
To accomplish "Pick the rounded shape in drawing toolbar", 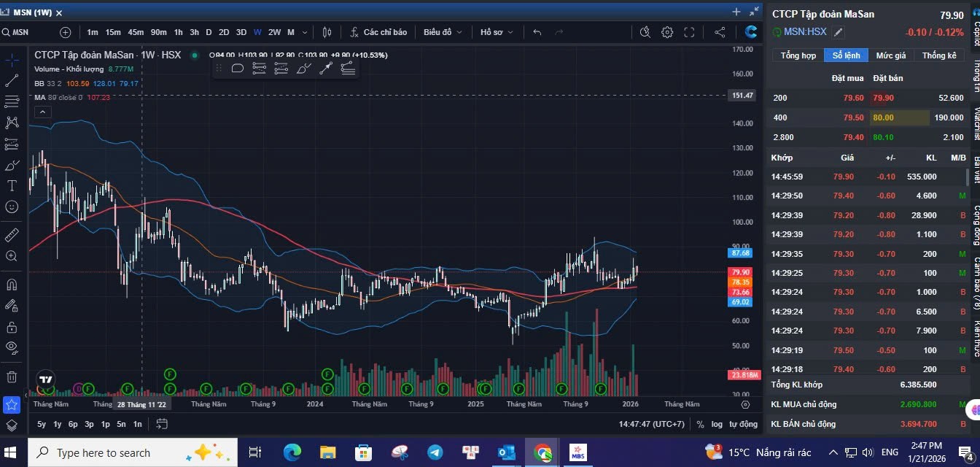I will tap(237, 68).
